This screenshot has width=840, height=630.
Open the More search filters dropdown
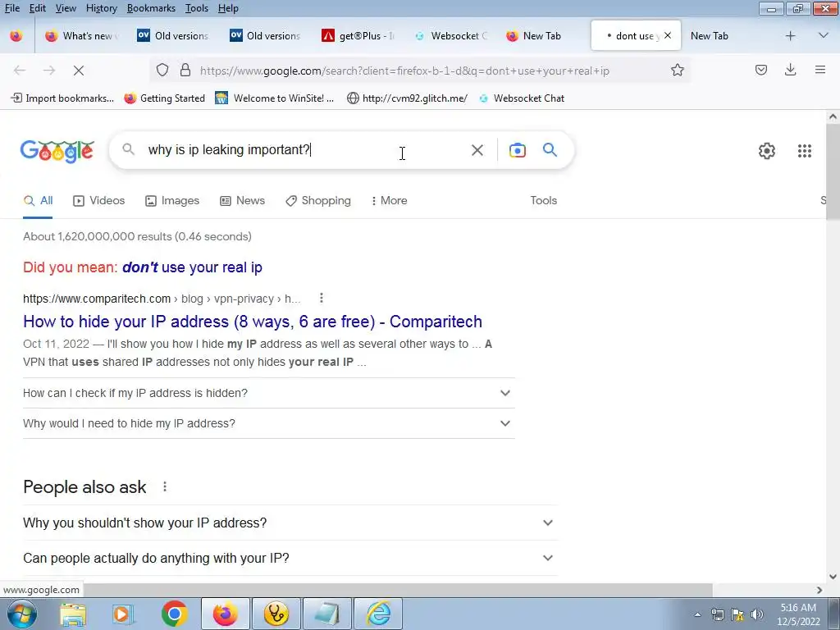[389, 200]
